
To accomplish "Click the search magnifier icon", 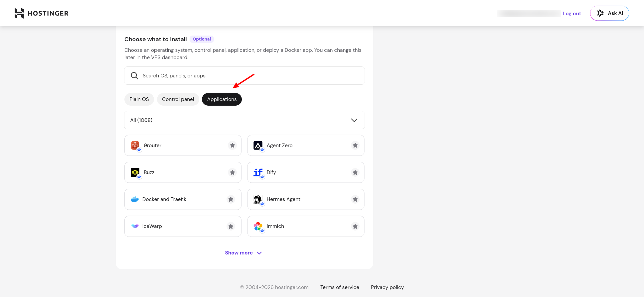I will pyautogui.click(x=134, y=76).
